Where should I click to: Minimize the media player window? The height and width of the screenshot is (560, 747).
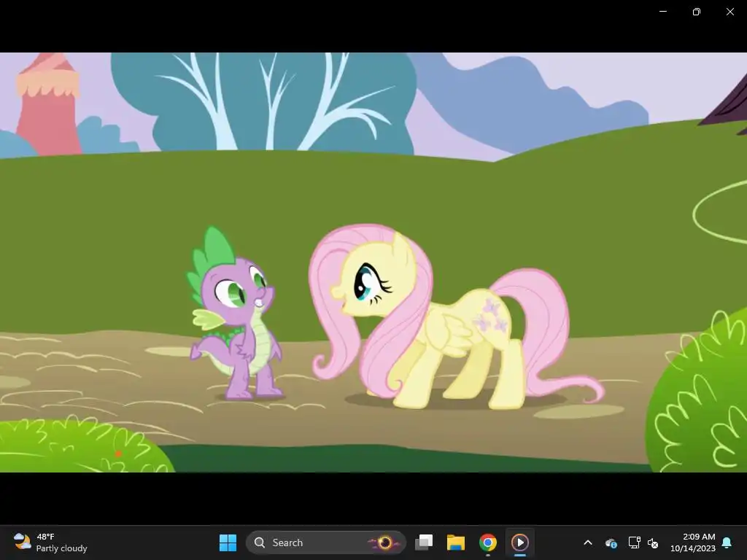[x=662, y=12]
